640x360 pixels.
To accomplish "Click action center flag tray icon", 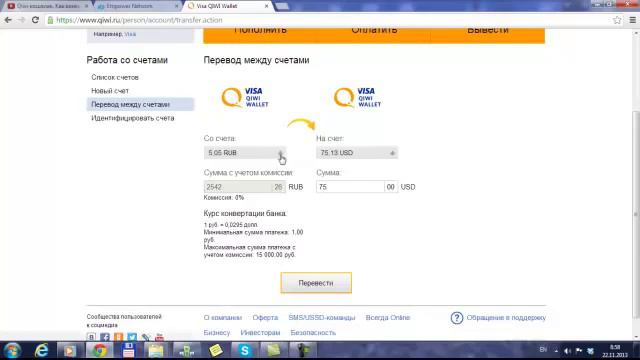I will click(x=579, y=351).
